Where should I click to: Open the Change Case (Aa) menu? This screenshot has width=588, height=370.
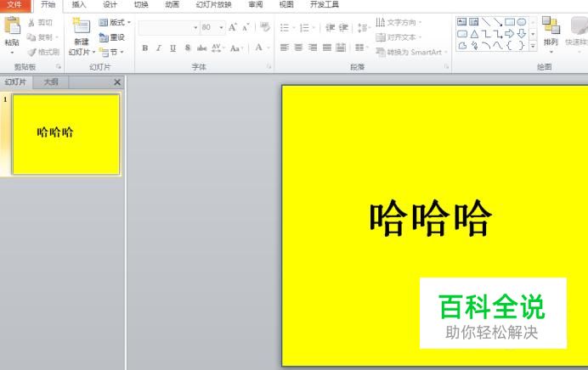tap(236, 48)
